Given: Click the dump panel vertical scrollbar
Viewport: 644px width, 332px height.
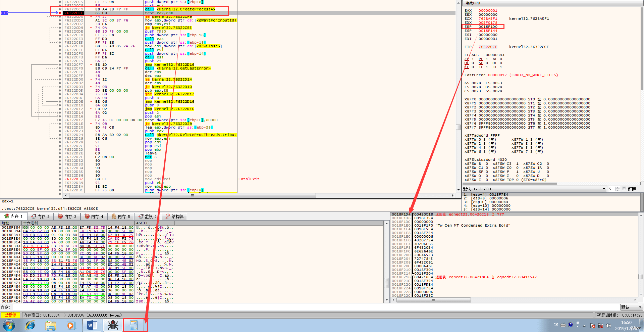Looking at the screenshot, I should pyautogui.click(x=386, y=262).
